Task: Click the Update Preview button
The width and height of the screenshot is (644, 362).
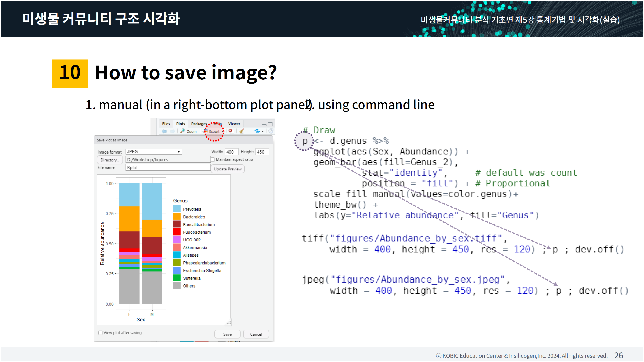Action: (x=228, y=169)
